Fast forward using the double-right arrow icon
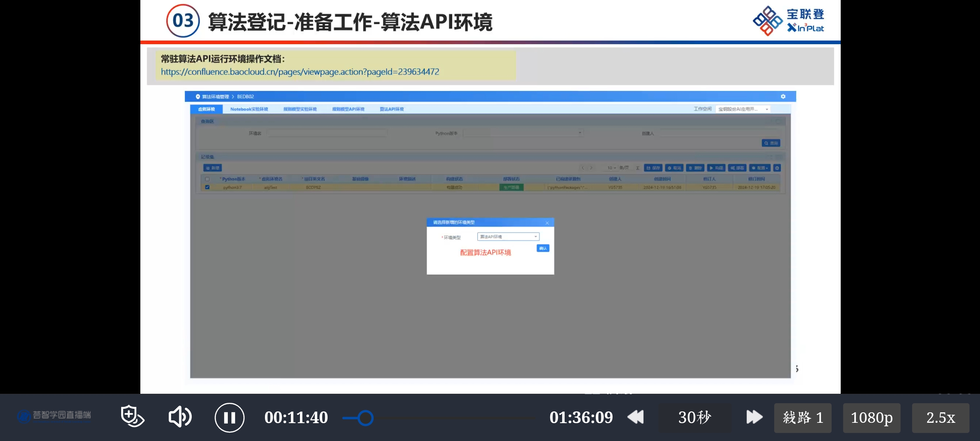 754,417
